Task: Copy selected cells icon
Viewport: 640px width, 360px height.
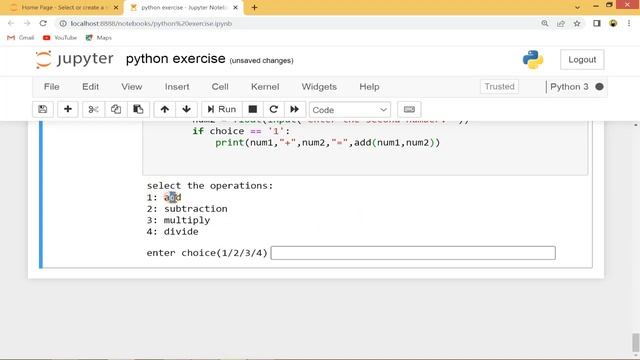Action: (116, 109)
